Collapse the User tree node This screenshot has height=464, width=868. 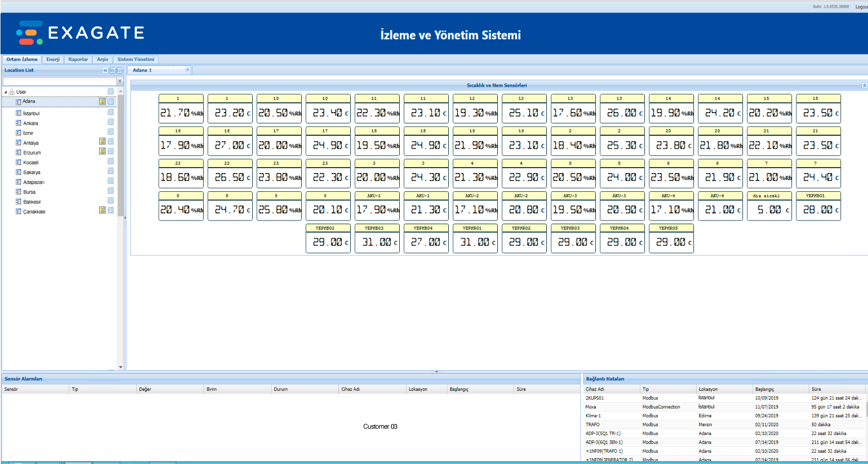click(5, 92)
